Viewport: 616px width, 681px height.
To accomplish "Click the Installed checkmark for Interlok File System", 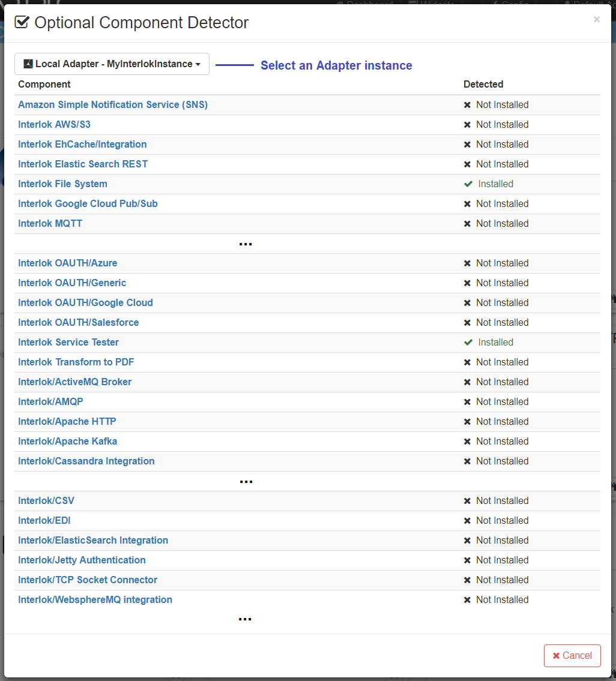I will click(468, 184).
